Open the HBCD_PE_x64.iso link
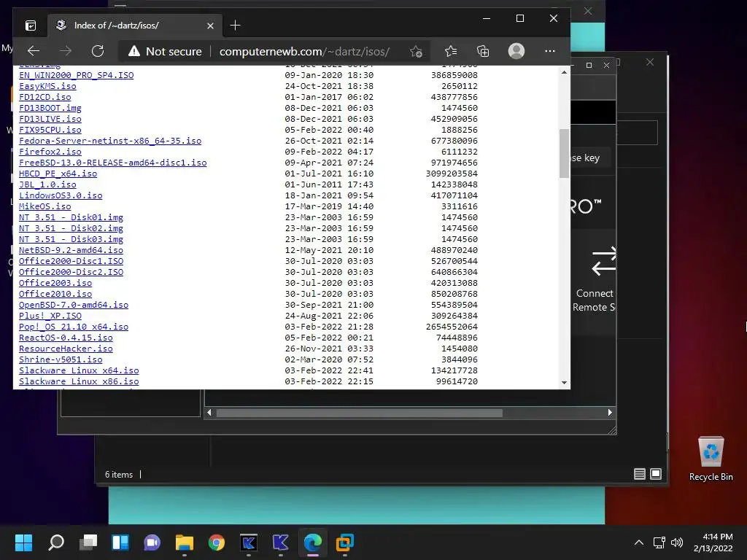The image size is (747, 560). coord(58,174)
